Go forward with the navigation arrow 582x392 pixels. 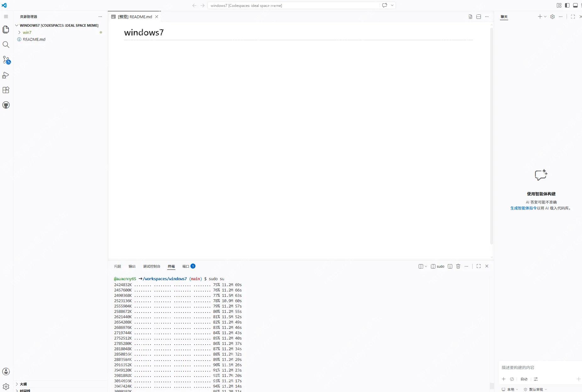coord(202,5)
